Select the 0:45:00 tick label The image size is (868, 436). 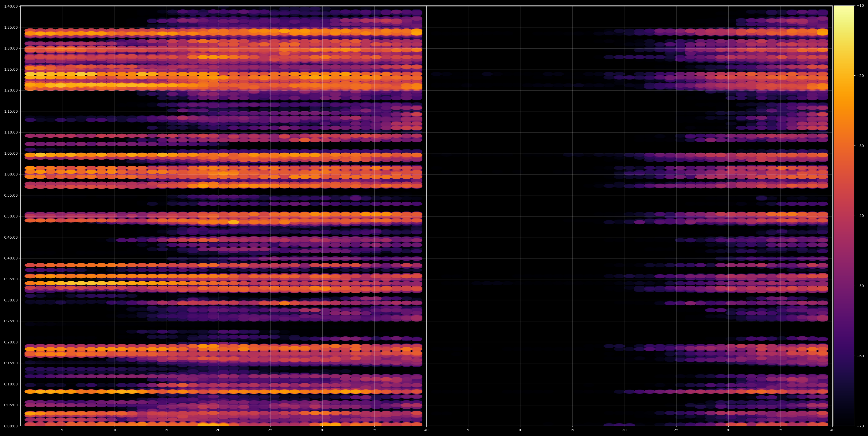pyautogui.click(x=11, y=237)
